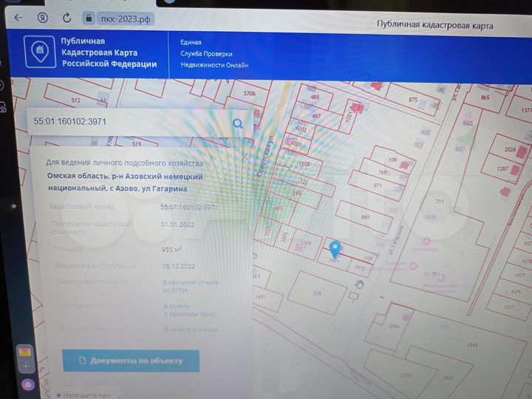Open 'В срочном отчете из ЕГРН' link

(191, 287)
